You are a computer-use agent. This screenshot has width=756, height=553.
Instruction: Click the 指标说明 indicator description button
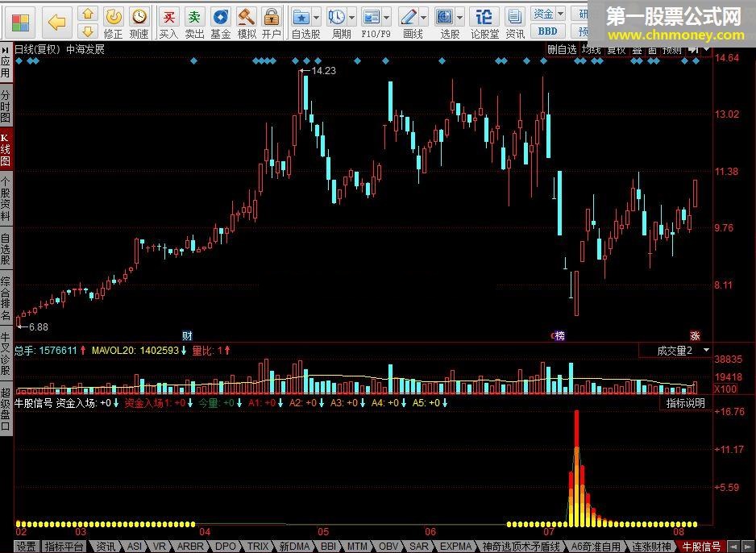coord(685,403)
